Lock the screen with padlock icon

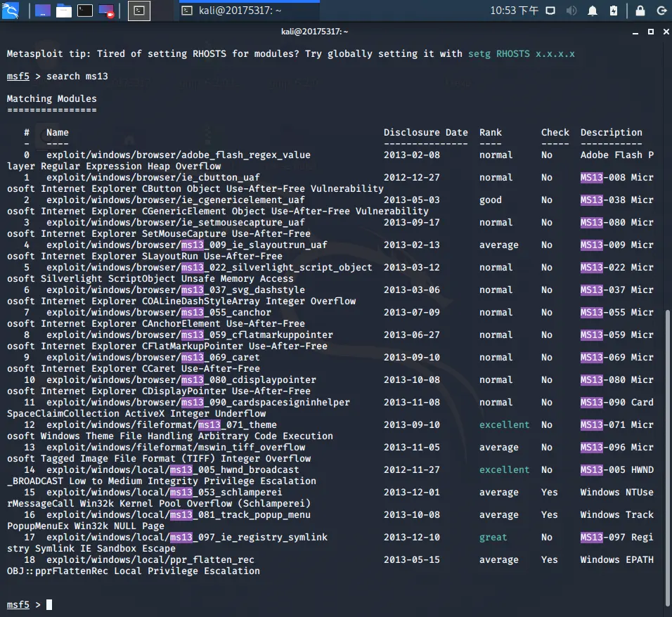[640, 11]
